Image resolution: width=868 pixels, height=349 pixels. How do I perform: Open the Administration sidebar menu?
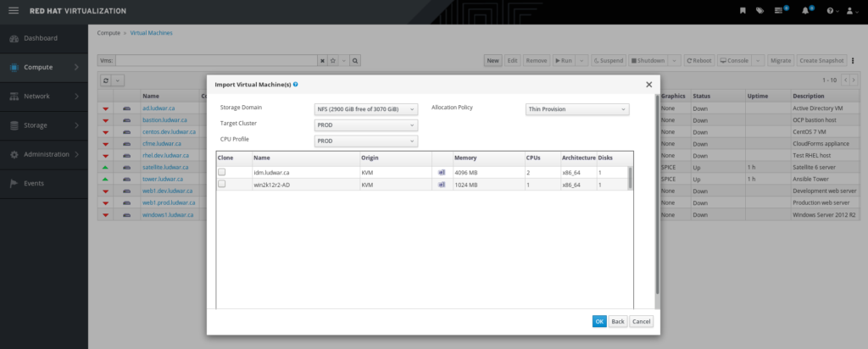(44, 154)
